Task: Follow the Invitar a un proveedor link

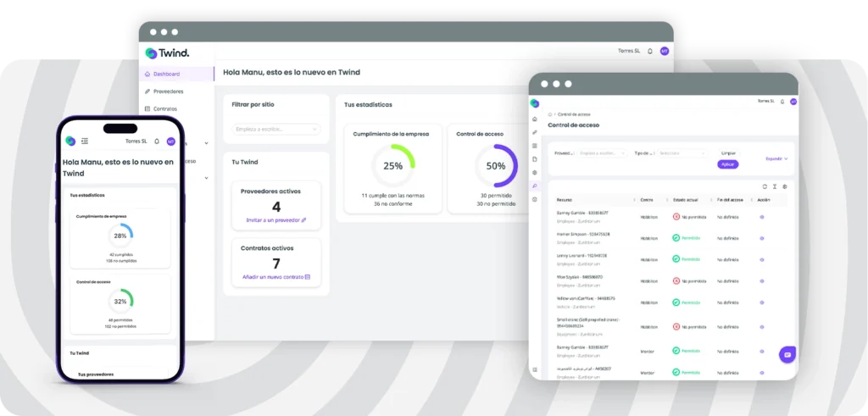Action: (275, 220)
